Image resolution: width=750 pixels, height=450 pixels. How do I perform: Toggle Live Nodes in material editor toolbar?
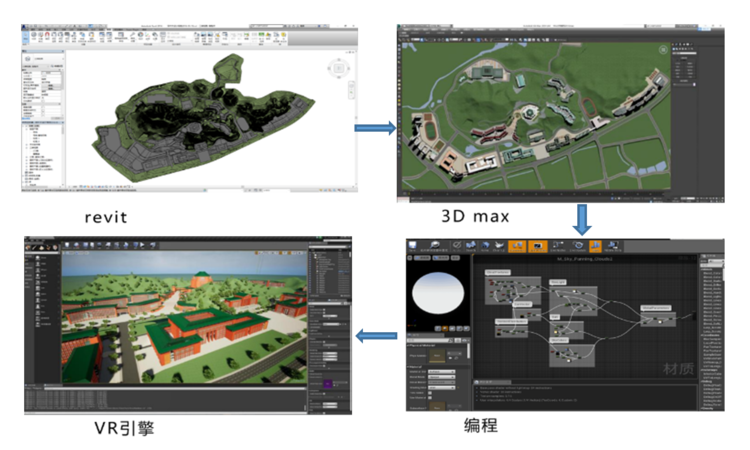pos(558,247)
